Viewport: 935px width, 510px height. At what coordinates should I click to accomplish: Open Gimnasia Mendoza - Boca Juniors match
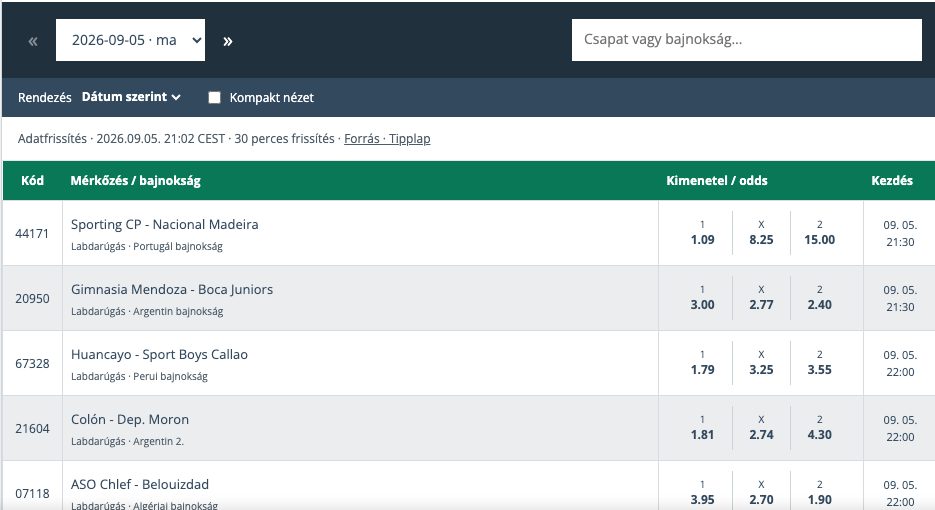click(x=172, y=289)
